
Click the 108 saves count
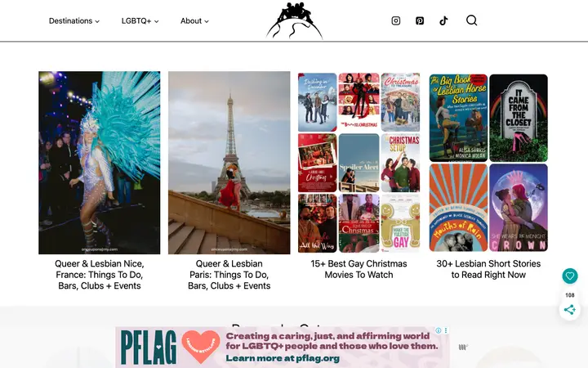pyautogui.click(x=570, y=295)
